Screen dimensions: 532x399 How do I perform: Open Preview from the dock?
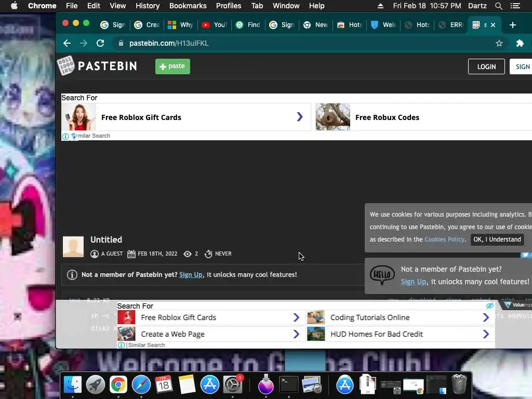[x=312, y=385]
